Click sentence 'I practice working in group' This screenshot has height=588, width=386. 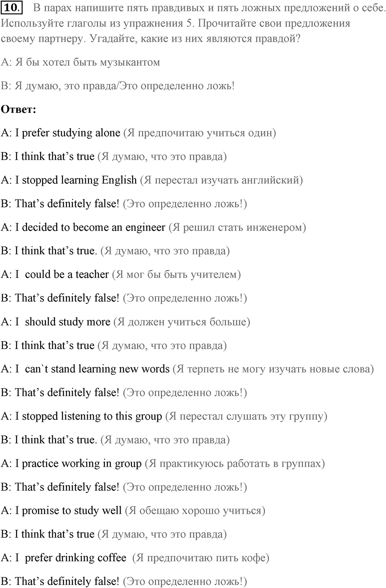tap(78, 463)
